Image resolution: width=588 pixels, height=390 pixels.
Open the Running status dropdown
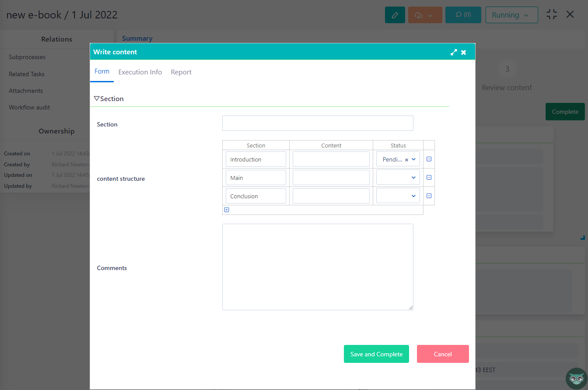[x=511, y=14]
